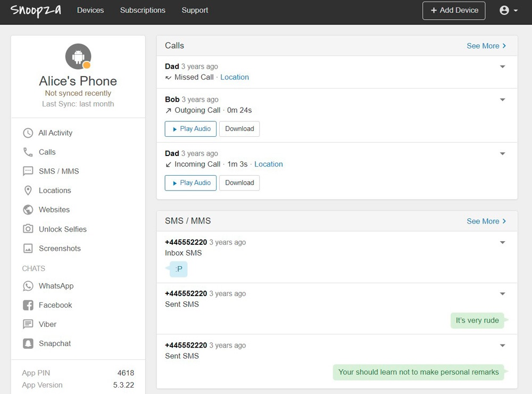This screenshot has width=532, height=394.
Task: Open user account dropdown in top bar
Action: coord(508,11)
